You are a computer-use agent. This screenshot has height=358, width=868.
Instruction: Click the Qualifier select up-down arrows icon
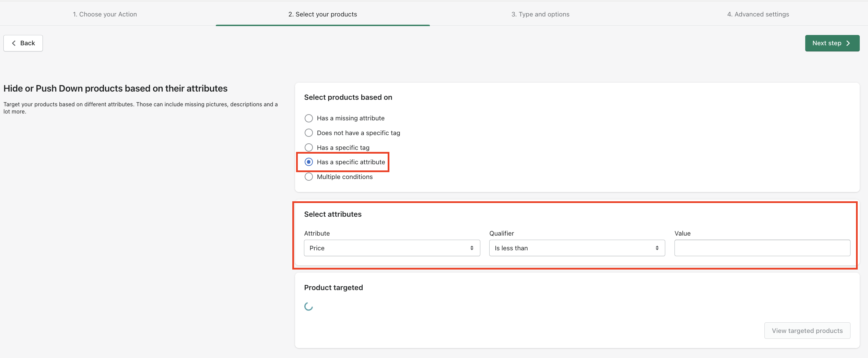click(x=657, y=248)
